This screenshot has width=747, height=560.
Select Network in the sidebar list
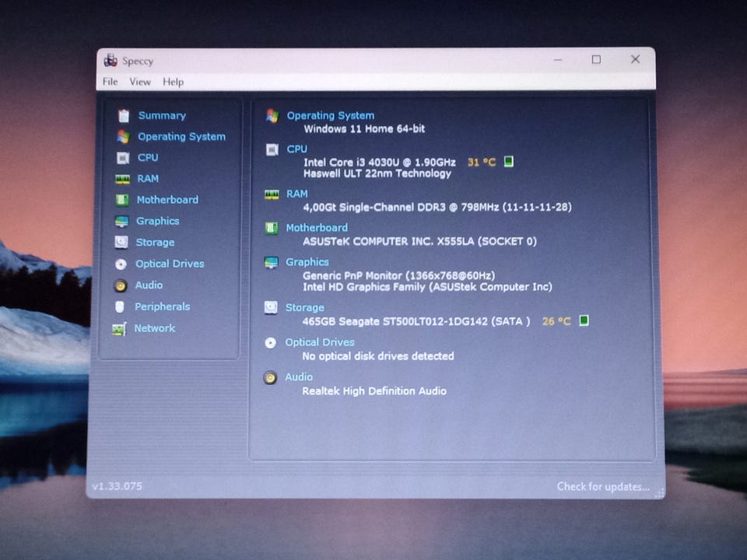[x=154, y=328]
